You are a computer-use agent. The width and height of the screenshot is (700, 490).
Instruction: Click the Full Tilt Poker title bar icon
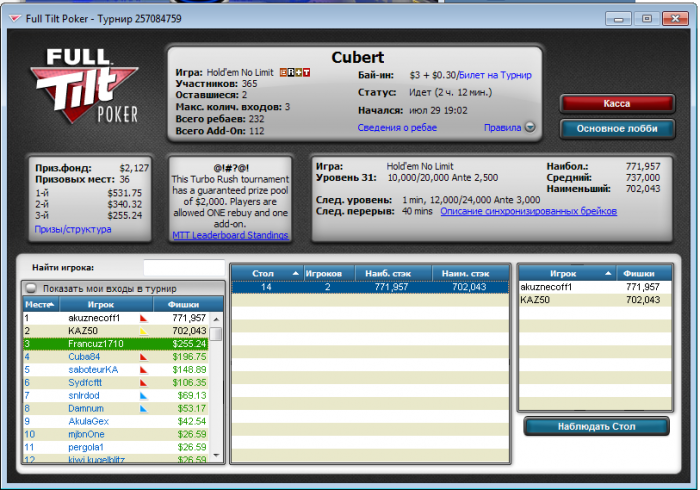click(x=15, y=19)
